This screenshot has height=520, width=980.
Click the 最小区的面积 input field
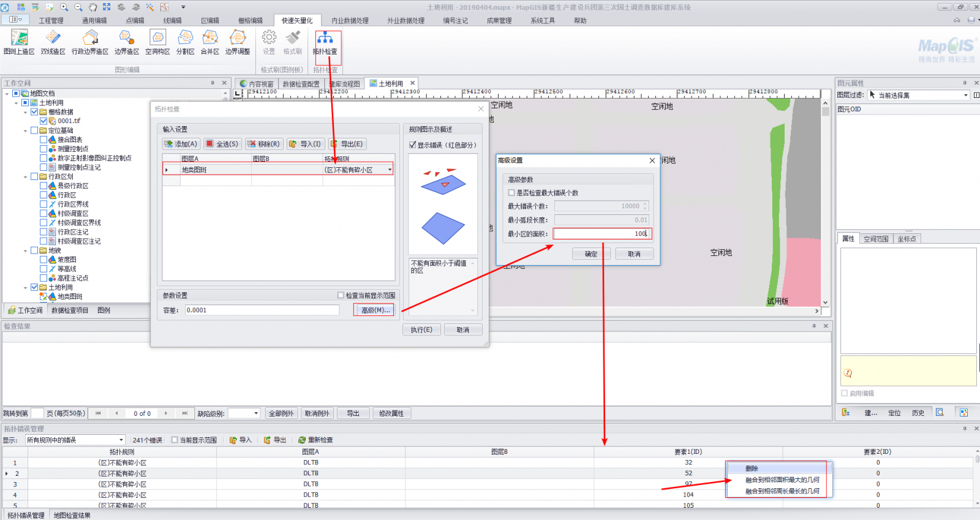tap(602, 233)
